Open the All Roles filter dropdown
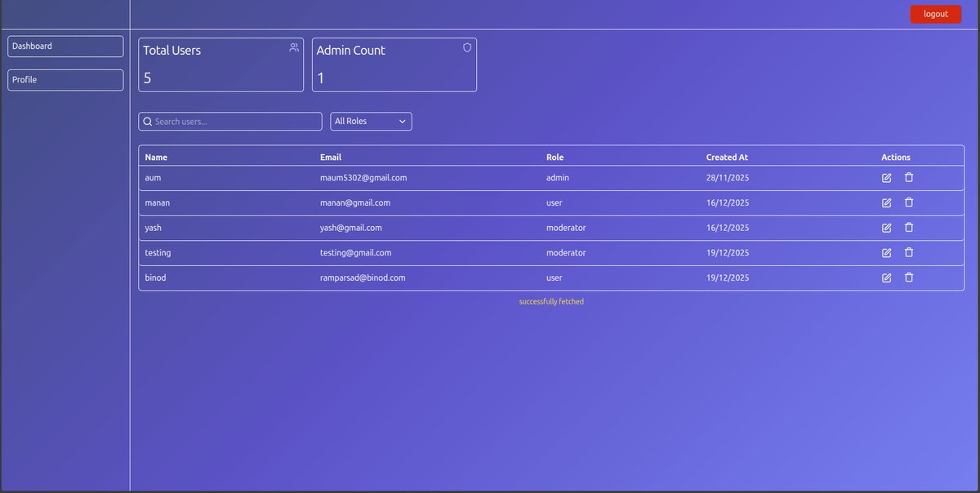Viewport: 980px width, 493px height. pos(372,122)
